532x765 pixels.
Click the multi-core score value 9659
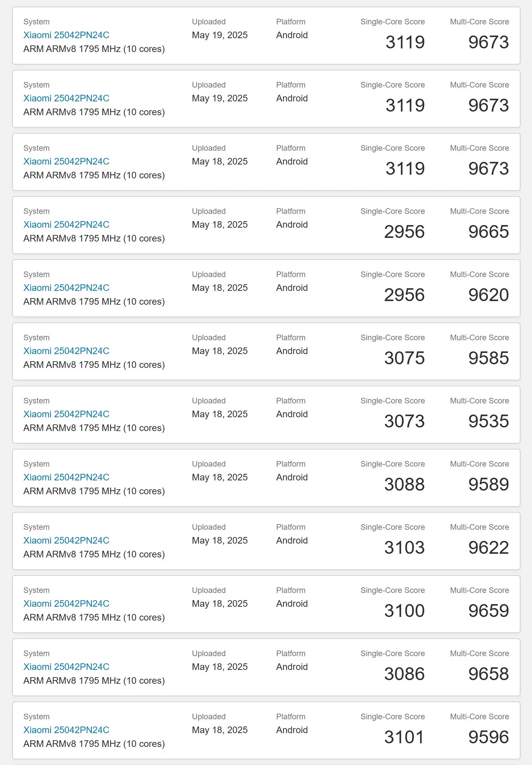click(x=488, y=611)
